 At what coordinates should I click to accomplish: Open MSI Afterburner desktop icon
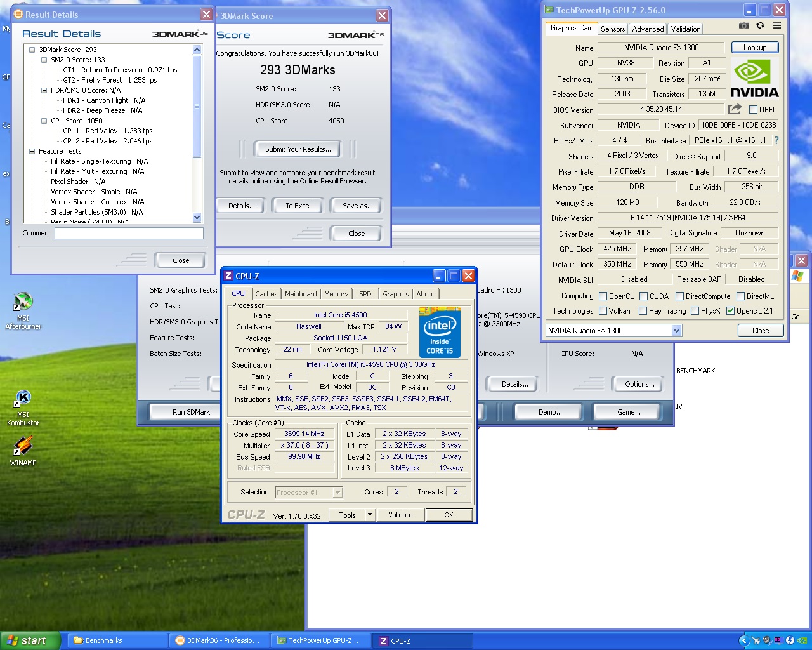23,311
